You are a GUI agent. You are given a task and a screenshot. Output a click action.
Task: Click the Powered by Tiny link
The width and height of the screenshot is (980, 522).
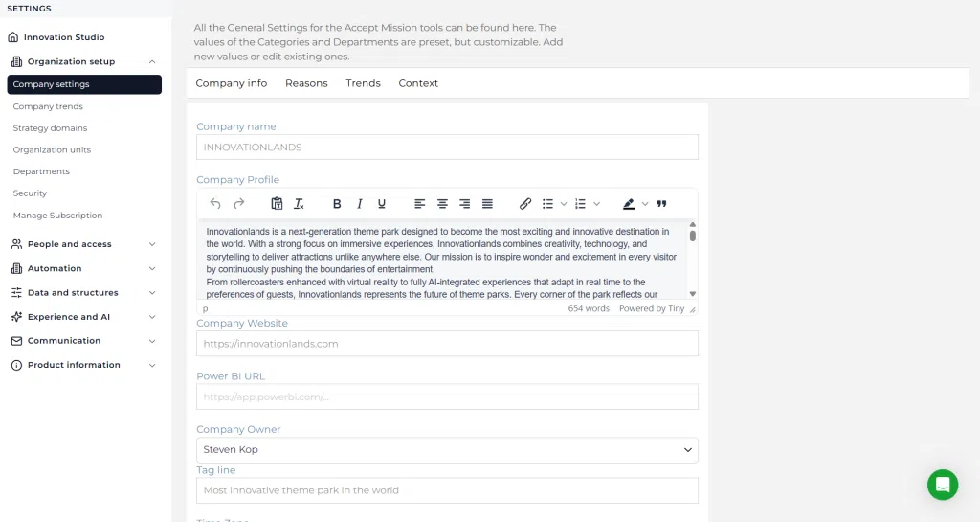[651, 308]
